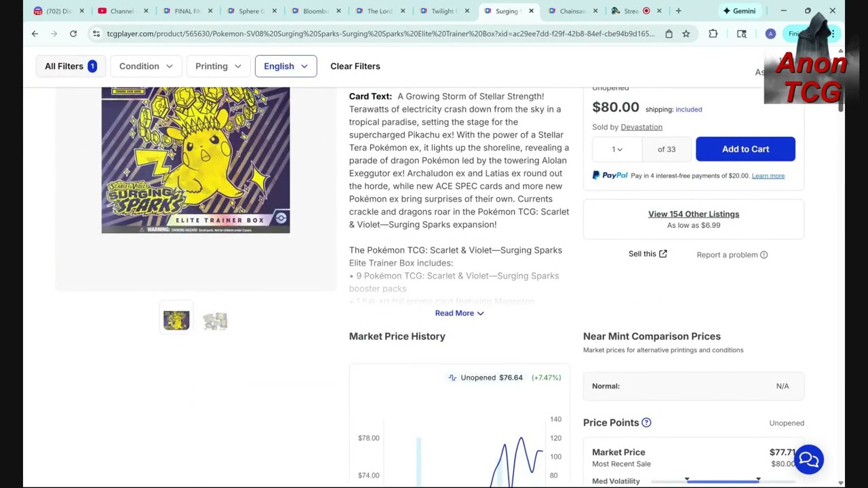Expand the Condition filter dropdown
The image size is (868, 488).
point(146,66)
